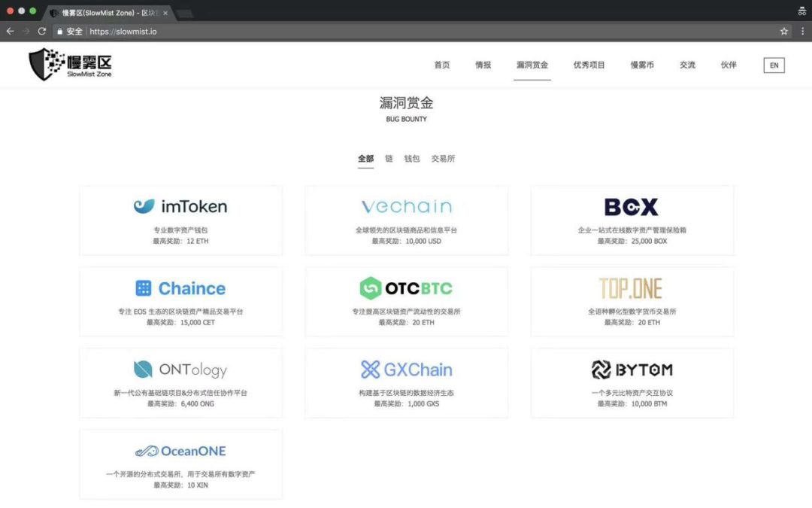Open the 慢雾币 nav item
812x508 pixels.
[642, 65]
